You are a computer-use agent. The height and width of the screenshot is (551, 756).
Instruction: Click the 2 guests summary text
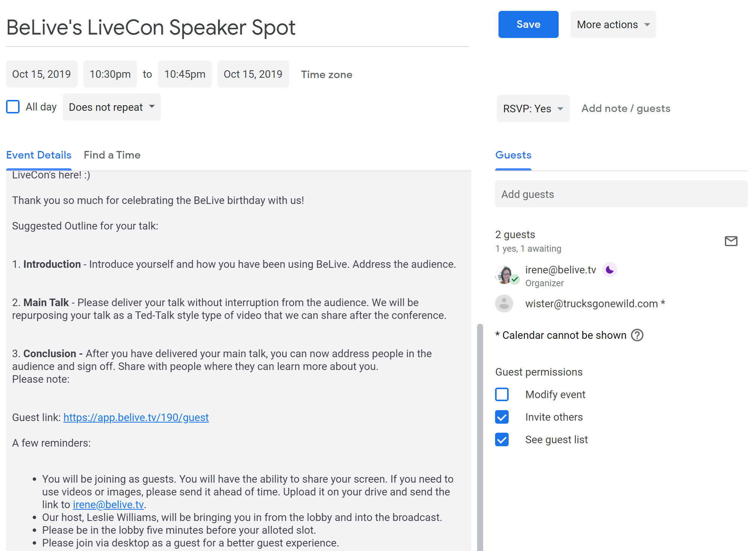[x=515, y=234]
